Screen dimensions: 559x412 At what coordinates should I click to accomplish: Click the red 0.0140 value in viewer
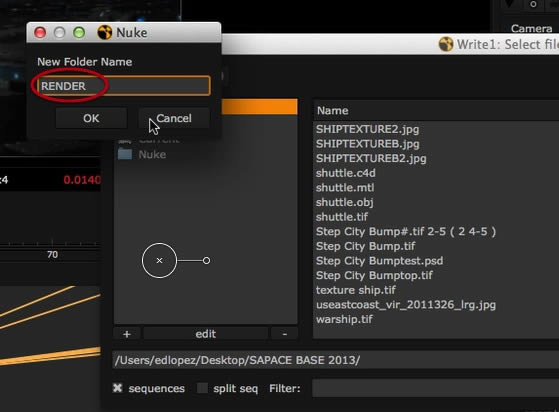coord(82,180)
